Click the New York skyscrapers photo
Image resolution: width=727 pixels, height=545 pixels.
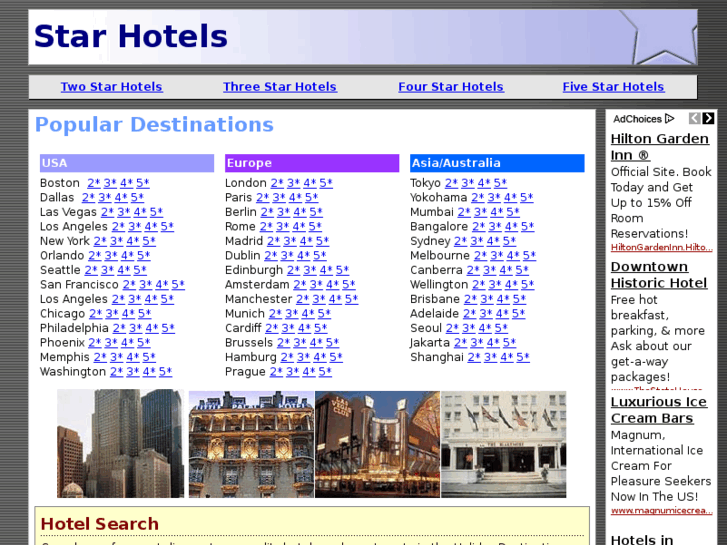tap(120, 443)
